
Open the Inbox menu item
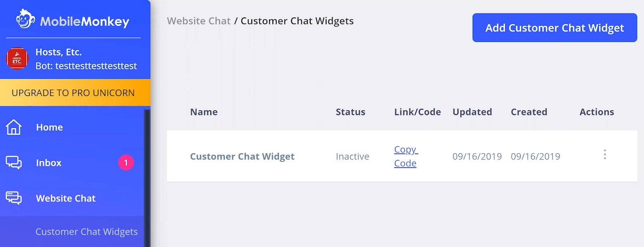pos(49,162)
